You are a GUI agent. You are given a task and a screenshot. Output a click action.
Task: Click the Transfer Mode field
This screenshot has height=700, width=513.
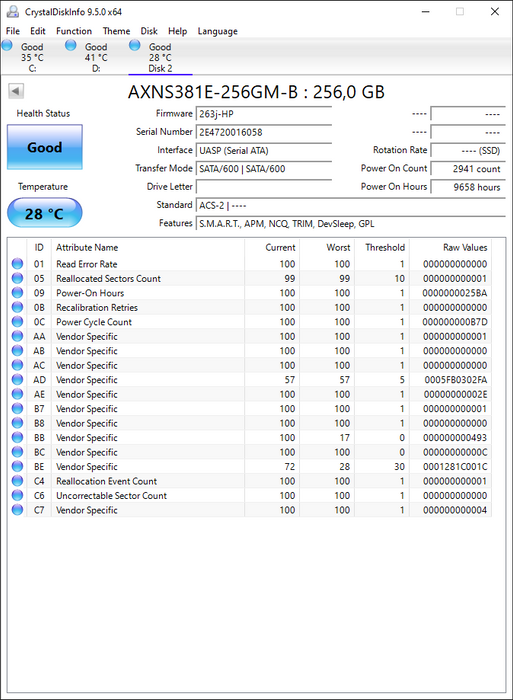(x=264, y=169)
